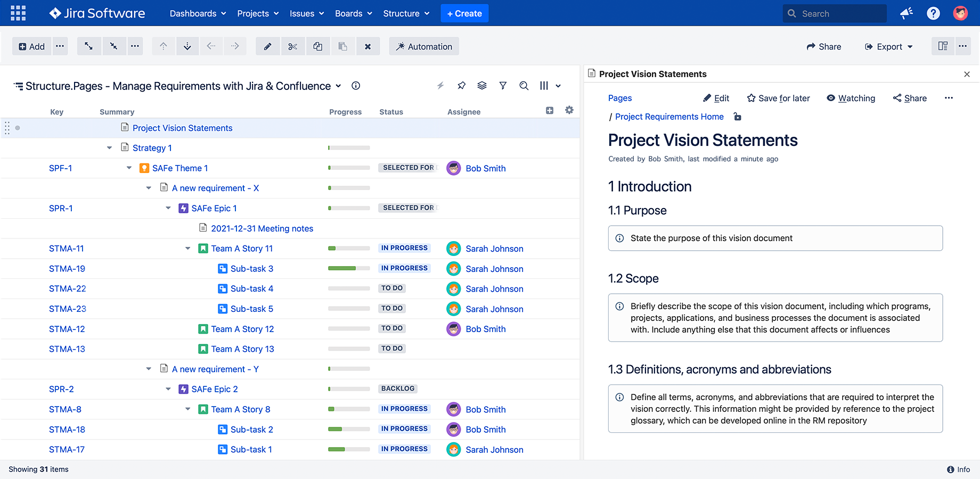Open the page more actions ellipsis
Image resolution: width=980 pixels, height=479 pixels.
949,98
